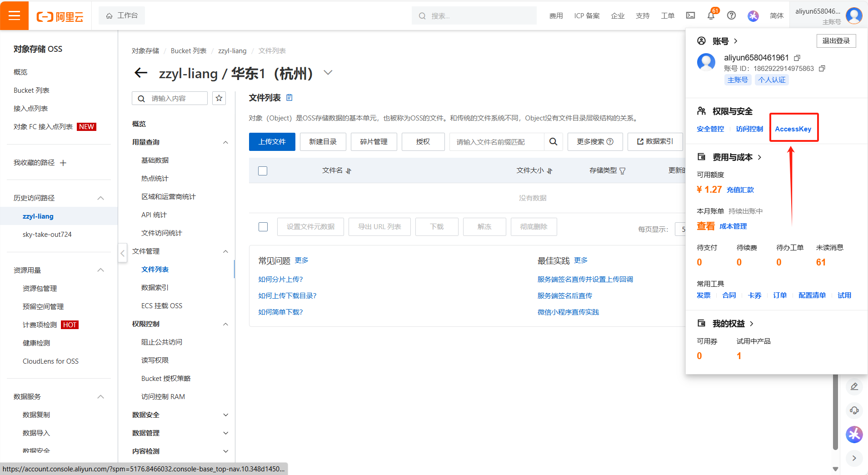Viewport: 868px width, 475px height.
Task: Click the 新建目录 button
Action: [323, 142]
